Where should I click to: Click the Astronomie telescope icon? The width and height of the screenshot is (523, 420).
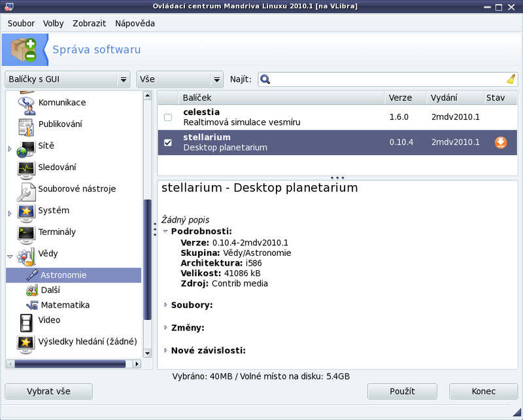click(x=32, y=275)
